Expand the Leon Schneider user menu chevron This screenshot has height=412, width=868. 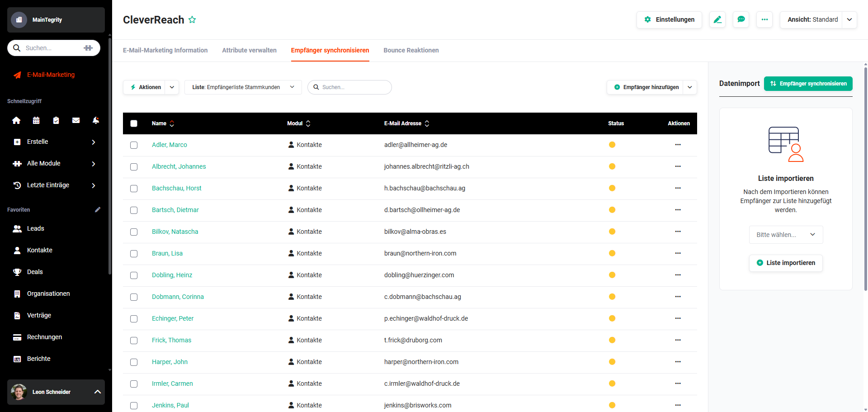click(97, 392)
